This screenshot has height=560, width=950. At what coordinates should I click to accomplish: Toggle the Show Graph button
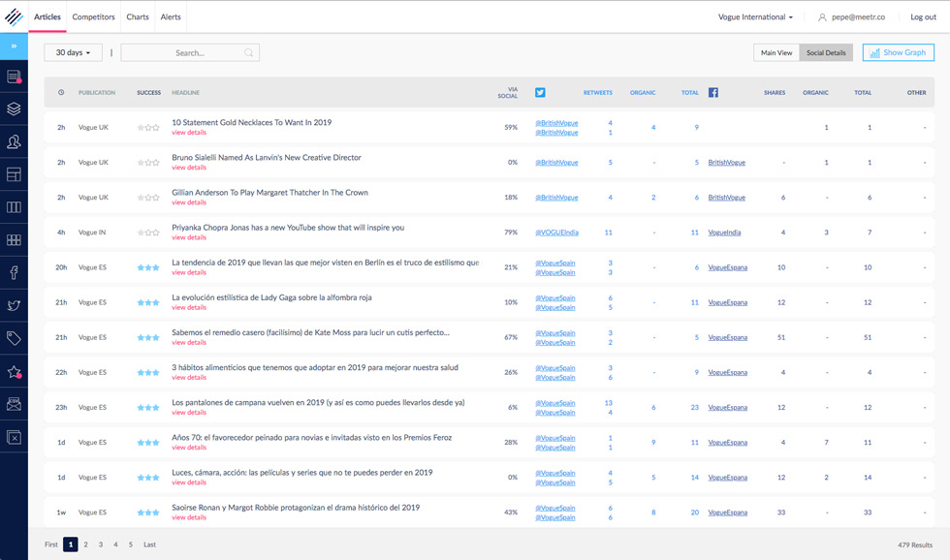click(x=898, y=53)
